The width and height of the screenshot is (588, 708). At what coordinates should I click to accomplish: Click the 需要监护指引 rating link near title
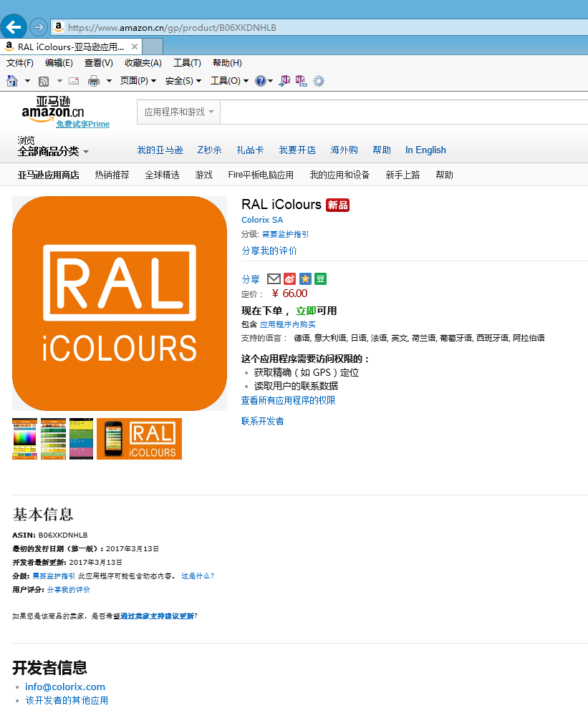(x=286, y=234)
